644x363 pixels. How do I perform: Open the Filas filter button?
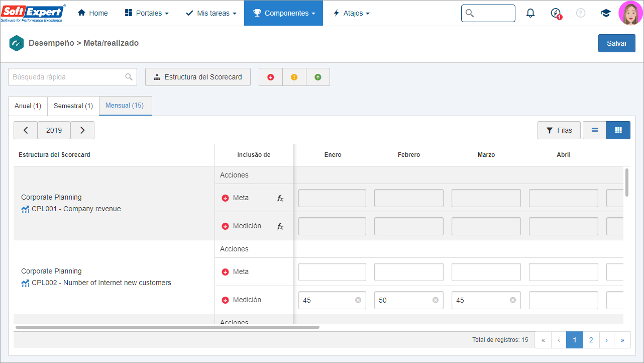point(559,130)
